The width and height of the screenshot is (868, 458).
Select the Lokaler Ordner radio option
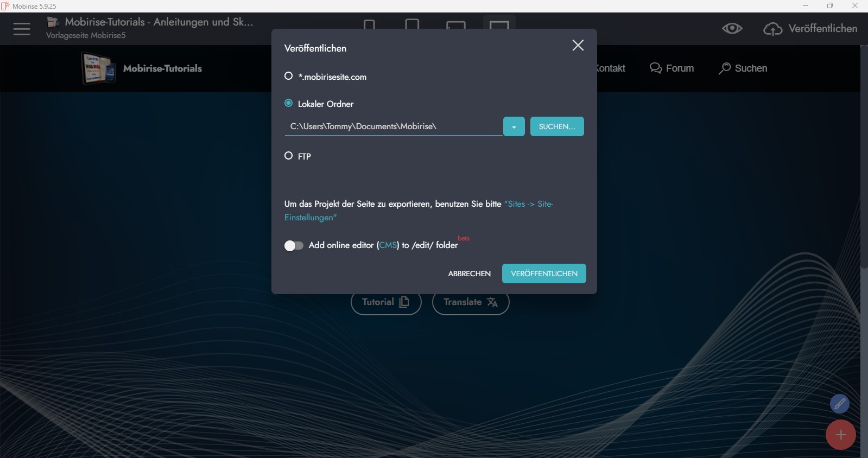[x=289, y=103]
